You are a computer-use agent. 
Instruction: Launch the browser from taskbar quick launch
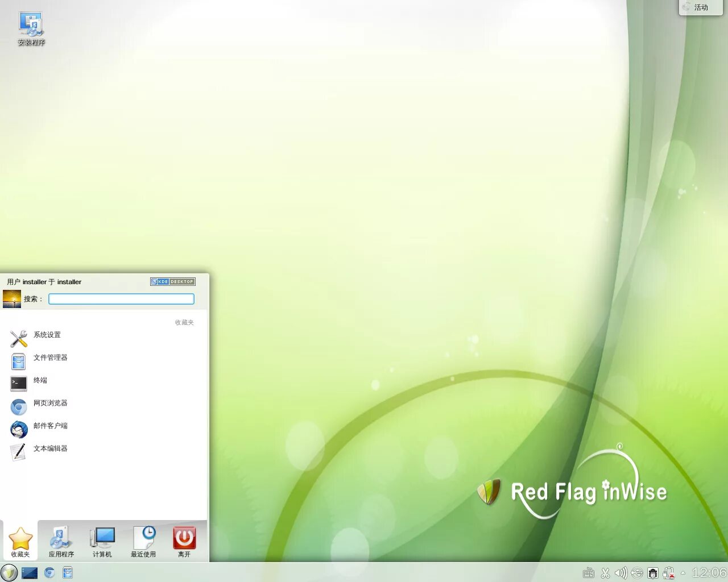(x=49, y=573)
